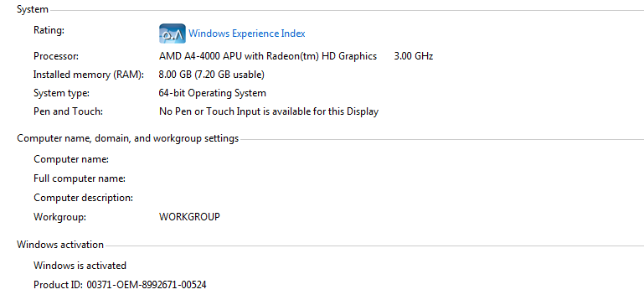Click the Computer description label
This screenshot has height=305, width=644.
(x=84, y=198)
